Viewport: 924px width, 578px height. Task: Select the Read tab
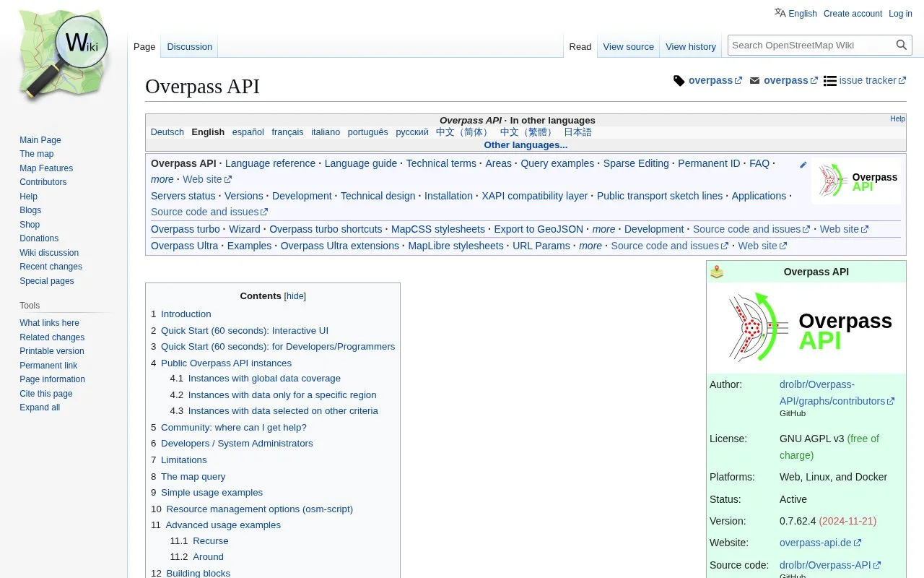coord(580,47)
